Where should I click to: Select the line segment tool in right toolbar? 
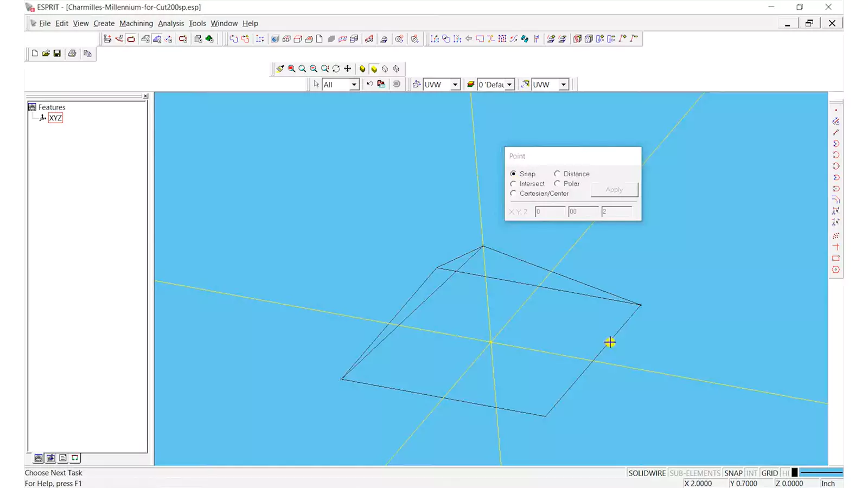(836, 132)
